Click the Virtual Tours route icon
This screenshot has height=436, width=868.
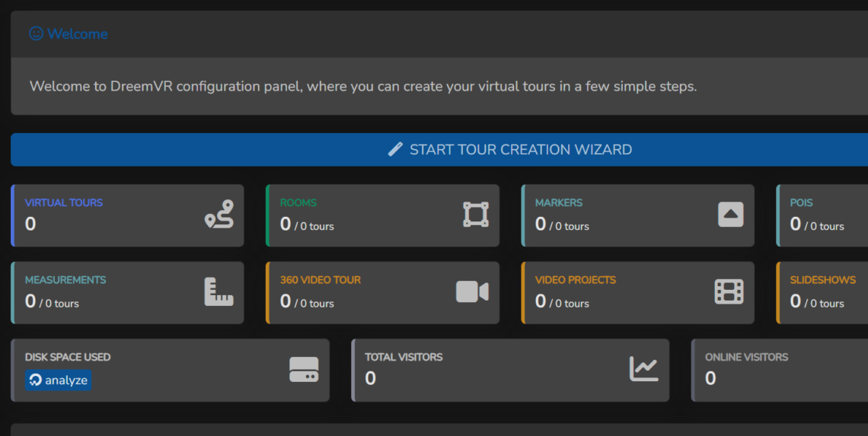pyautogui.click(x=219, y=215)
